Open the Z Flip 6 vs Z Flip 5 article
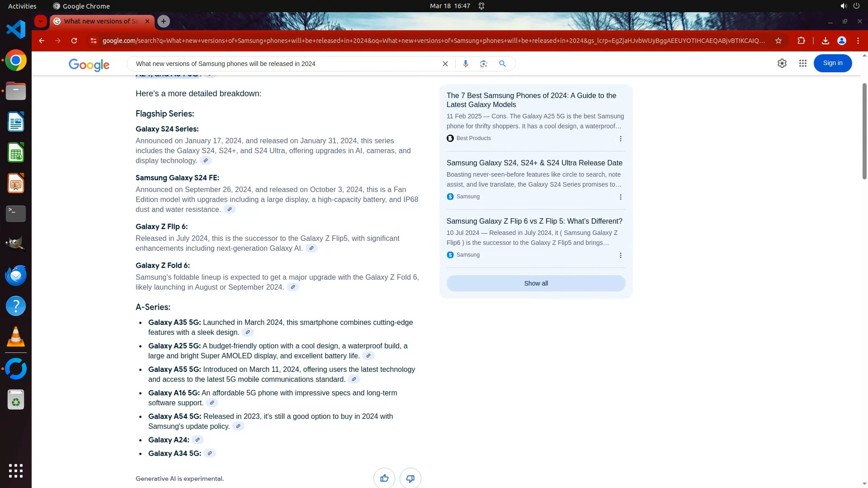Image resolution: width=868 pixels, height=488 pixels. pyautogui.click(x=534, y=221)
